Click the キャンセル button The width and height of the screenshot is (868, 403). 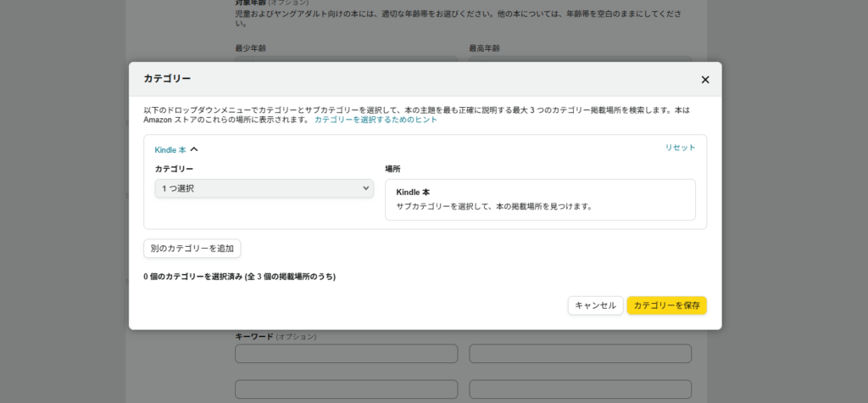595,305
